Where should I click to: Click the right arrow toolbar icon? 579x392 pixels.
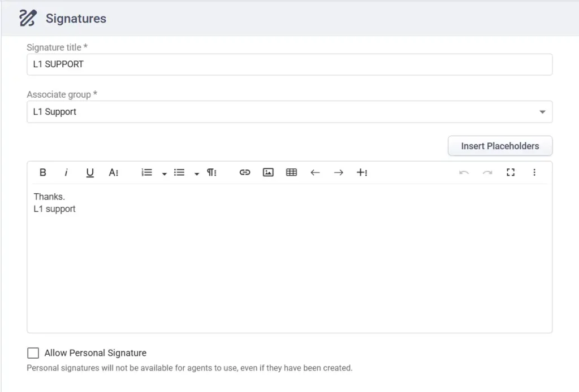(x=338, y=172)
